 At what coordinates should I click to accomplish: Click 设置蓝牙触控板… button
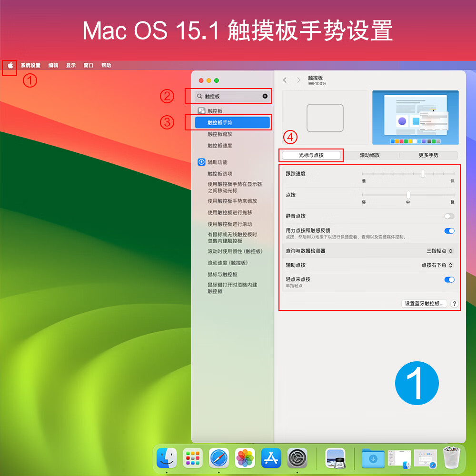pos(424,304)
